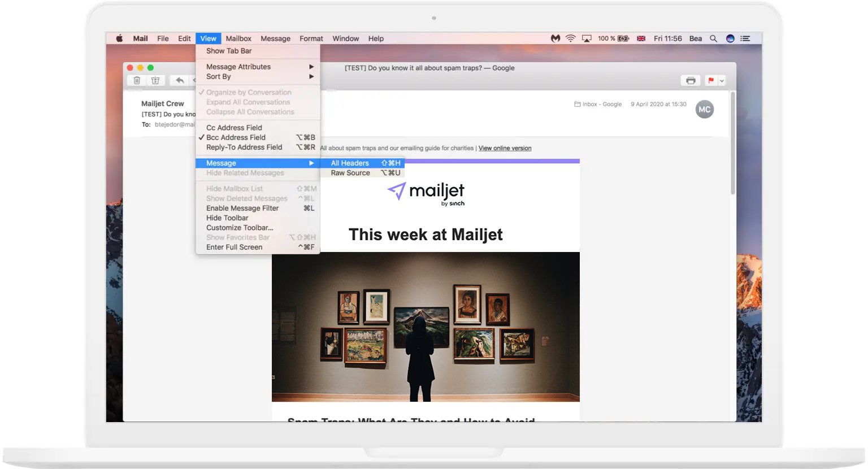
Task: Open the Edit menu
Action: [x=184, y=38]
